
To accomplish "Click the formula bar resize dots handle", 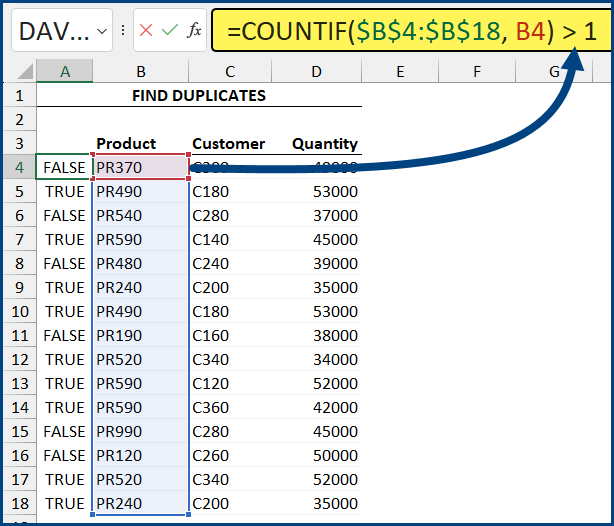I will 122,31.
